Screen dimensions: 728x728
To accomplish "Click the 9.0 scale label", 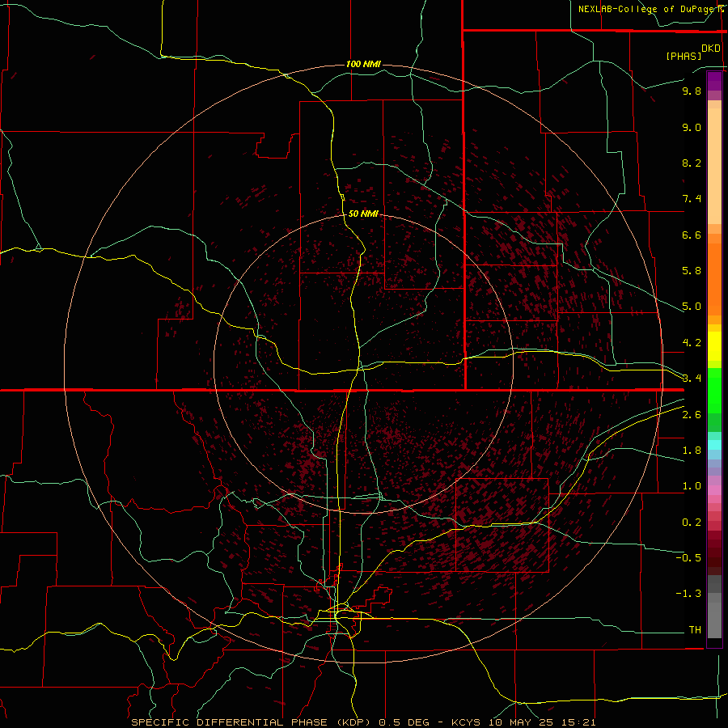I will (692, 127).
